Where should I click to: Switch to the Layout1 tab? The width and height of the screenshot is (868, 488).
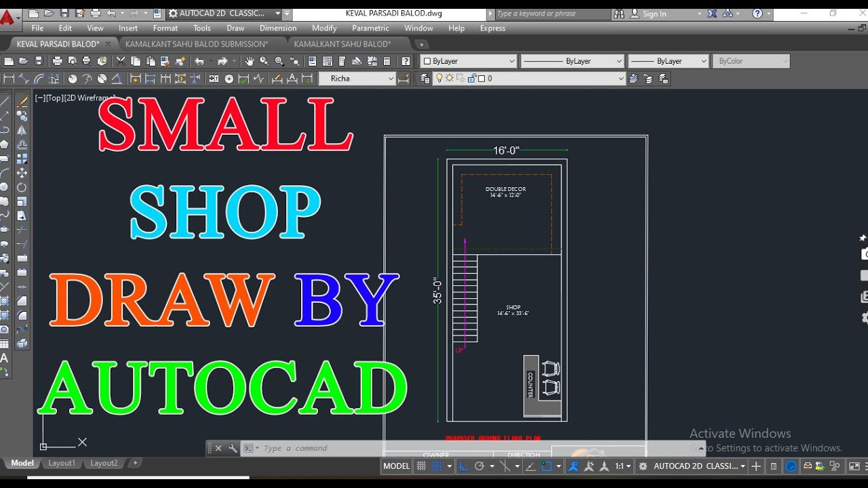point(62,463)
